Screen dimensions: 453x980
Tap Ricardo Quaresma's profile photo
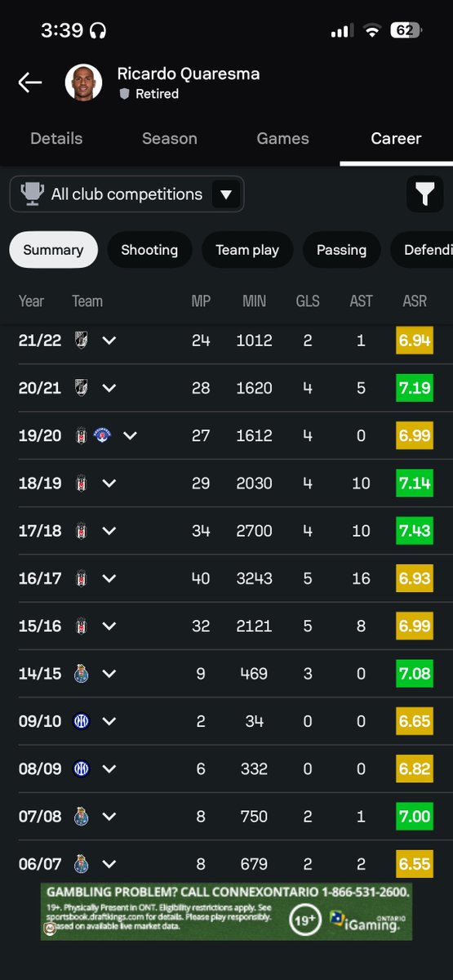point(83,82)
